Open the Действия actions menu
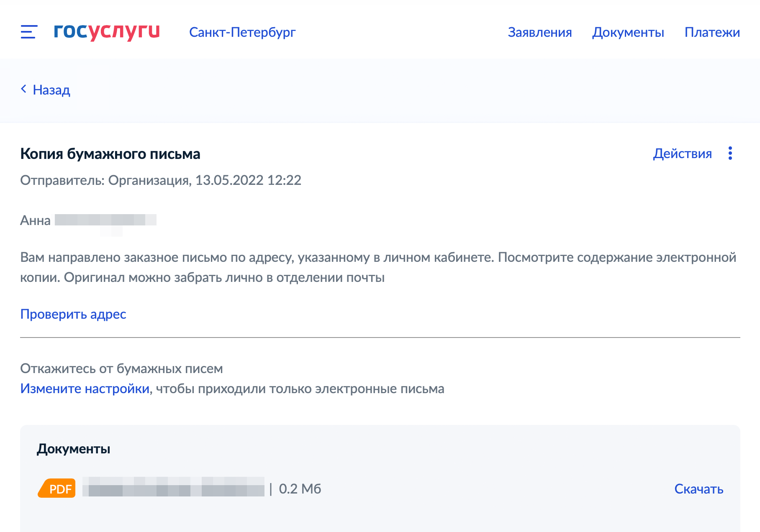Screen dimensions: 760x532 [683, 153]
